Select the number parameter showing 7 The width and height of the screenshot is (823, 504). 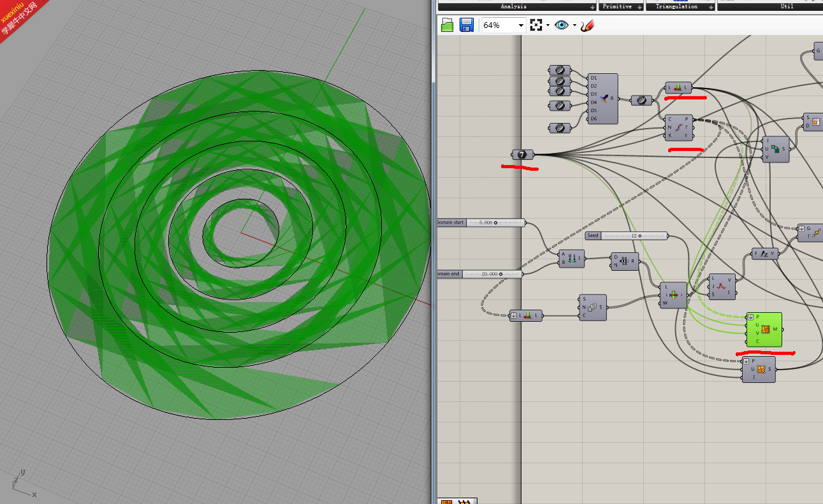click(522, 155)
